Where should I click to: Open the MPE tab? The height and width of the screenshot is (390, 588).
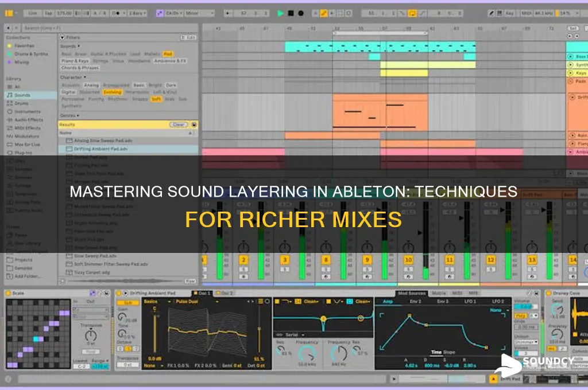click(x=473, y=293)
